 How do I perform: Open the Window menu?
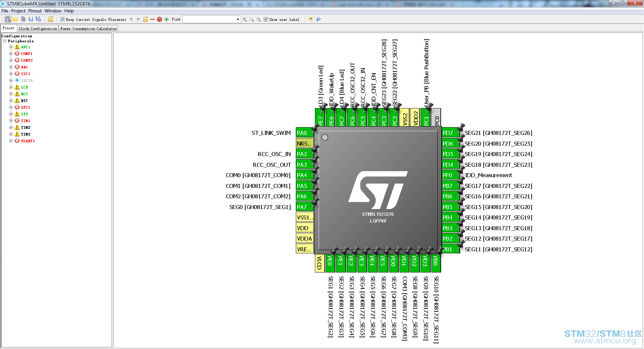point(53,11)
